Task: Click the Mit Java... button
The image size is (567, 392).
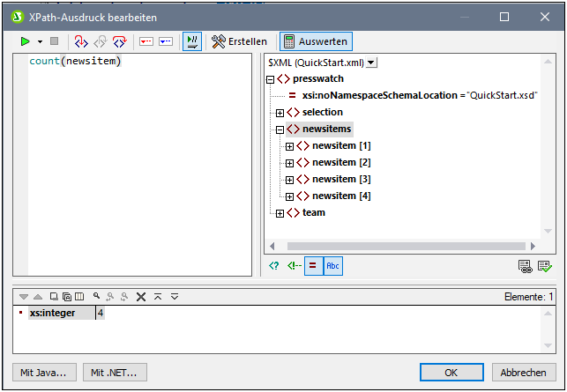Action: click(x=44, y=373)
